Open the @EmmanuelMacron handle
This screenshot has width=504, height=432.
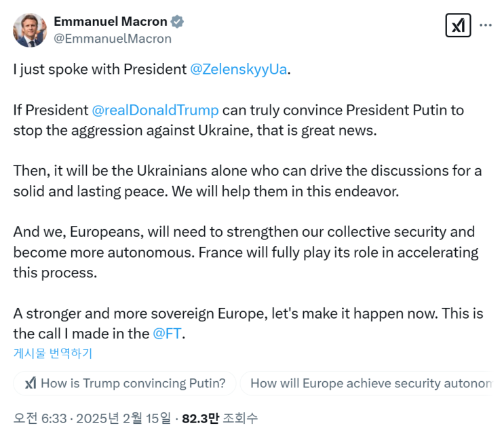113,39
